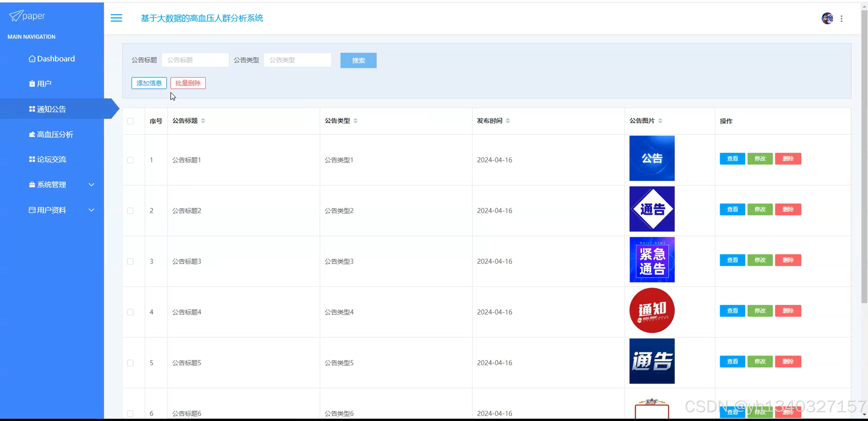
Task: Click the three-dot more options icon
Action: pos(841,19)
